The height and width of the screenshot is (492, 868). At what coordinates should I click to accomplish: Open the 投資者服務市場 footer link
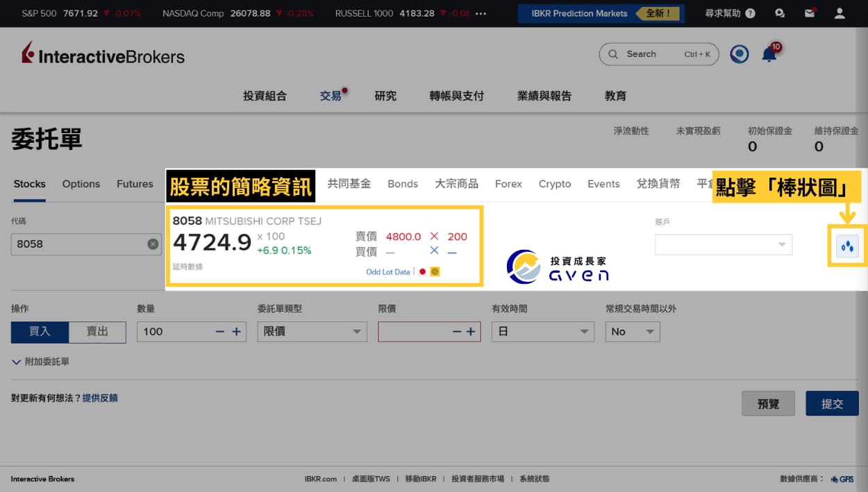pyautogui.click(x=478, y=479)
